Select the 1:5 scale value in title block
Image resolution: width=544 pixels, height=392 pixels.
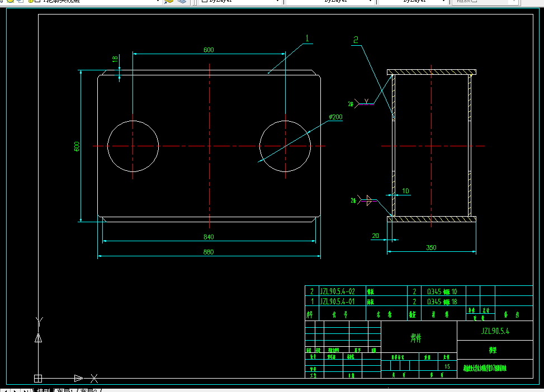click(447, 366)
